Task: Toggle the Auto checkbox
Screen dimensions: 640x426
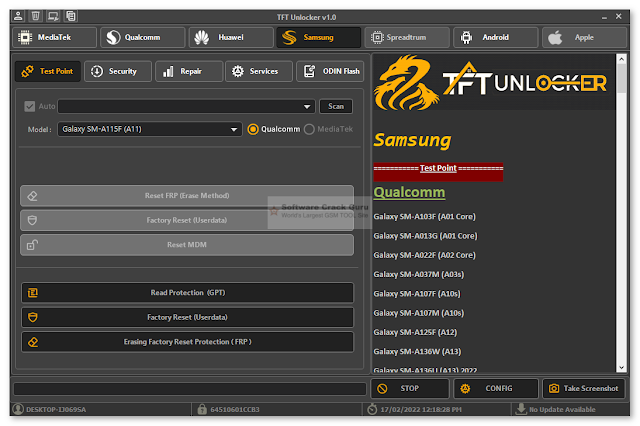Action: (x=30, y=106)
